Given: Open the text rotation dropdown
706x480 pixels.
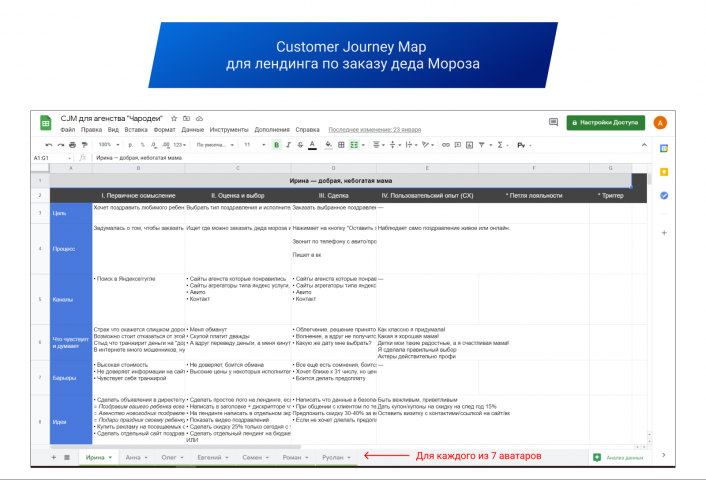Looking at the screenshot, I should click(428, 145).
